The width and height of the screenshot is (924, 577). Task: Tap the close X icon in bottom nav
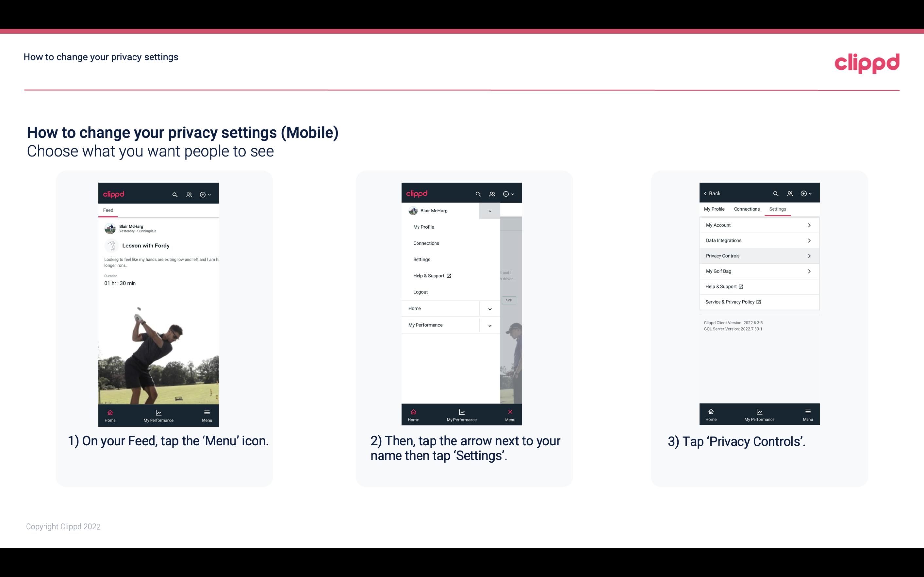pos(509,412)
